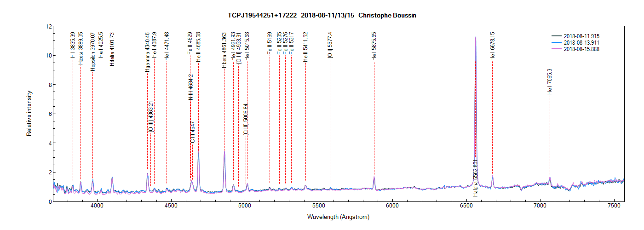Select the Hgamma 4340.46 label
Image resolution: width=644 pixels, height=230 pixels.
pos(147,52)
